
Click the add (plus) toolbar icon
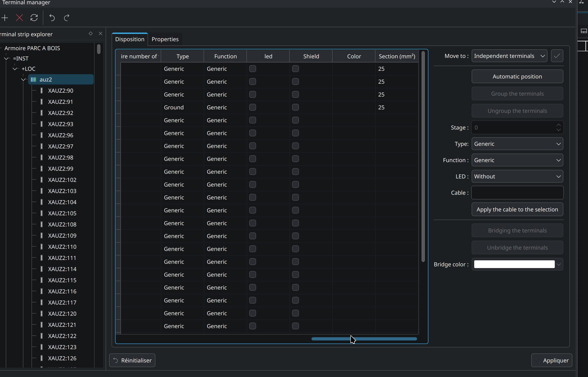tap(5, 18)
